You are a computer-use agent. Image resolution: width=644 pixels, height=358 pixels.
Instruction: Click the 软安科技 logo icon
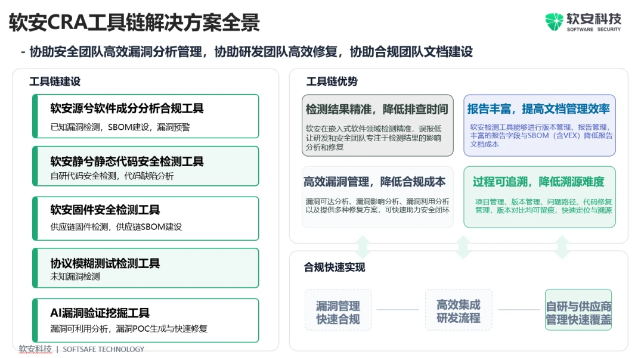[554, 21]
